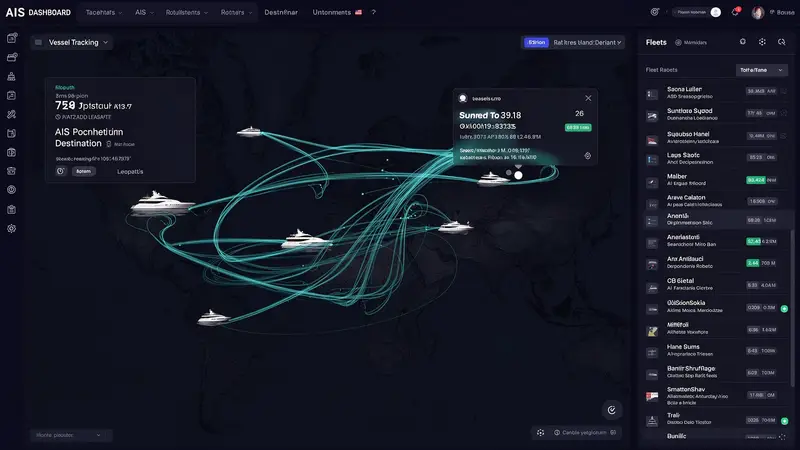Click the green badge in the vessel popup
This screenshot has height=450, width=800.
tap(578, 128)
